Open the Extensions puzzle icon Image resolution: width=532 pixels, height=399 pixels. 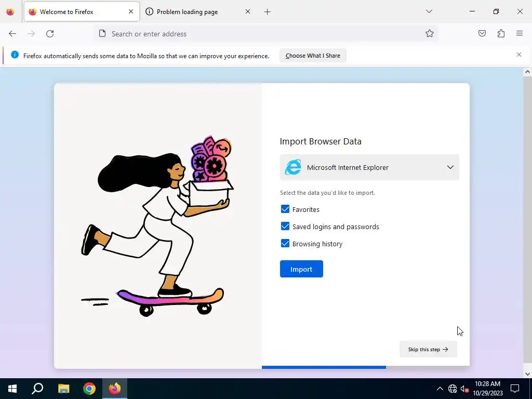(501, 33)
